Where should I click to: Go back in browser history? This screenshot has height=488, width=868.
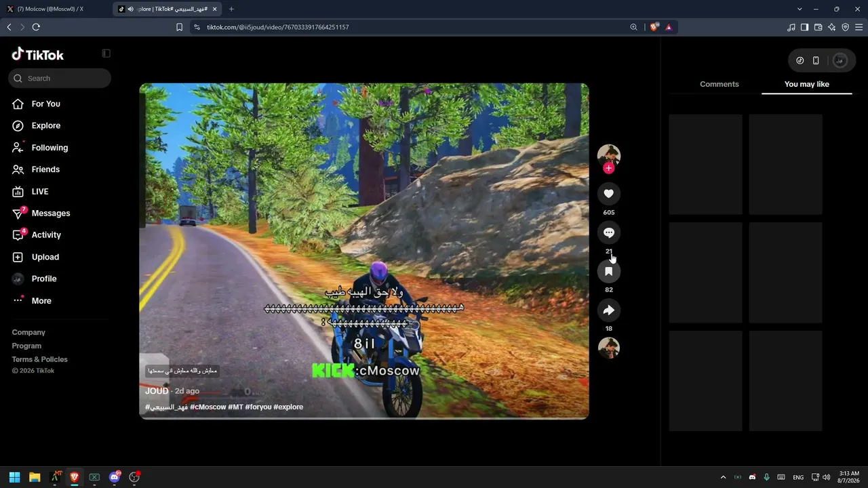click(x=9, y=27)
